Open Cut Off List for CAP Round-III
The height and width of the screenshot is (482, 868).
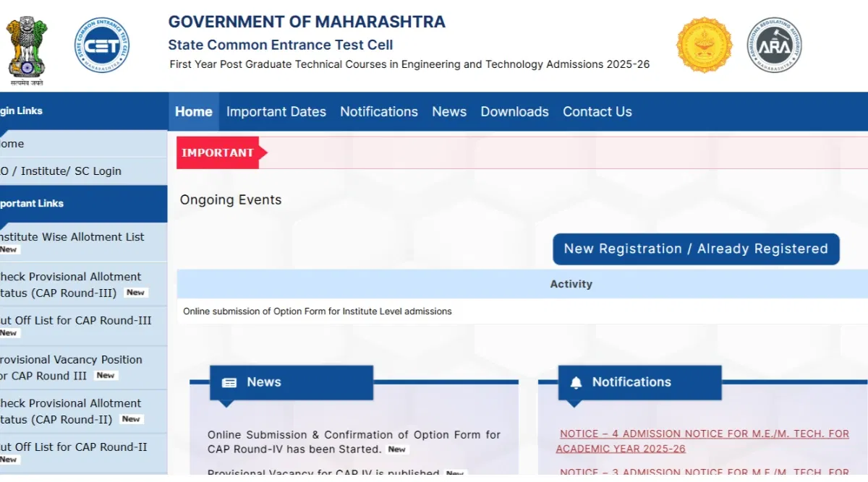tap(83, 326)
